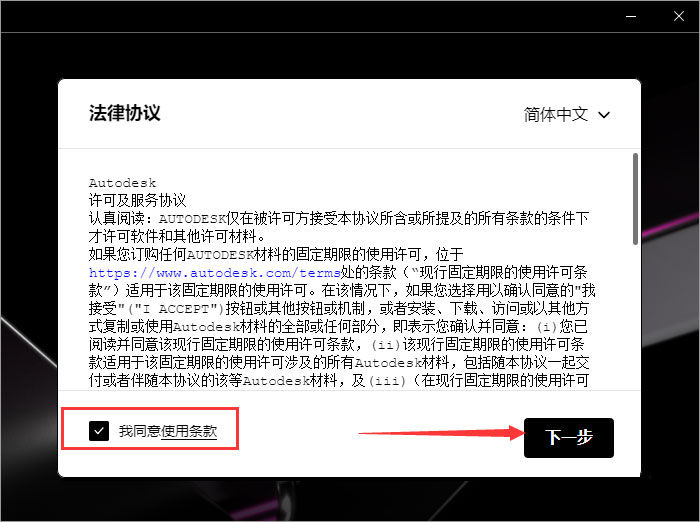Click the 认真阅读 paragraph in the agreement
Image resolution: width=700 pixels, height=522 pixels.
coord(338,227)
